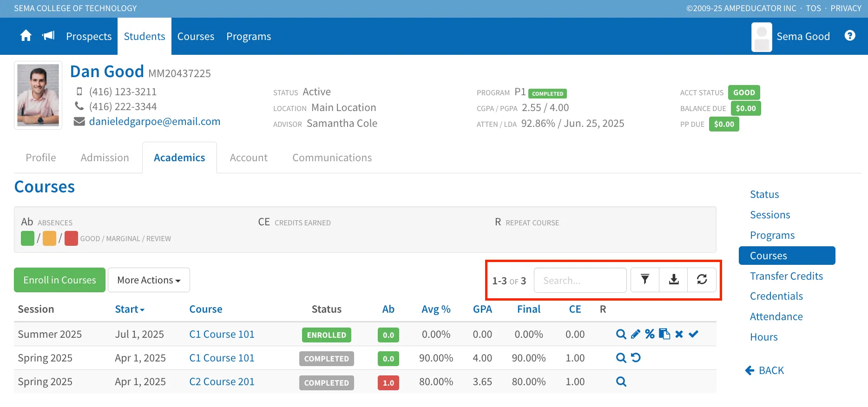The image size is (868, 407).
Task: Edit the Summer 2025 enrollment with pencil icon
Action: point(636,334)
